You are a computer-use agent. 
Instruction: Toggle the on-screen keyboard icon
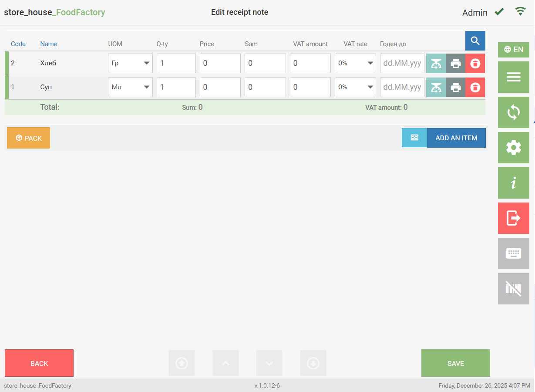(x=513, y=253)
